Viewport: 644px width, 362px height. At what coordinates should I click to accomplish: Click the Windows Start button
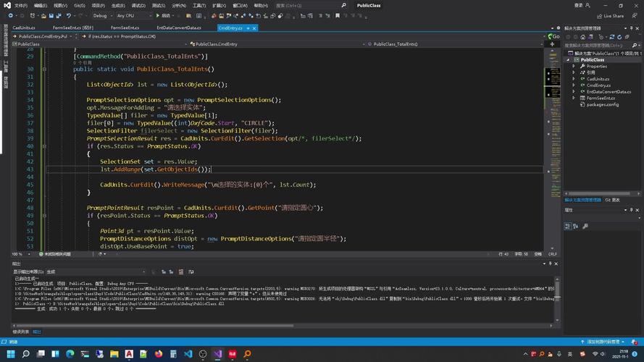(x=11, y=354)
